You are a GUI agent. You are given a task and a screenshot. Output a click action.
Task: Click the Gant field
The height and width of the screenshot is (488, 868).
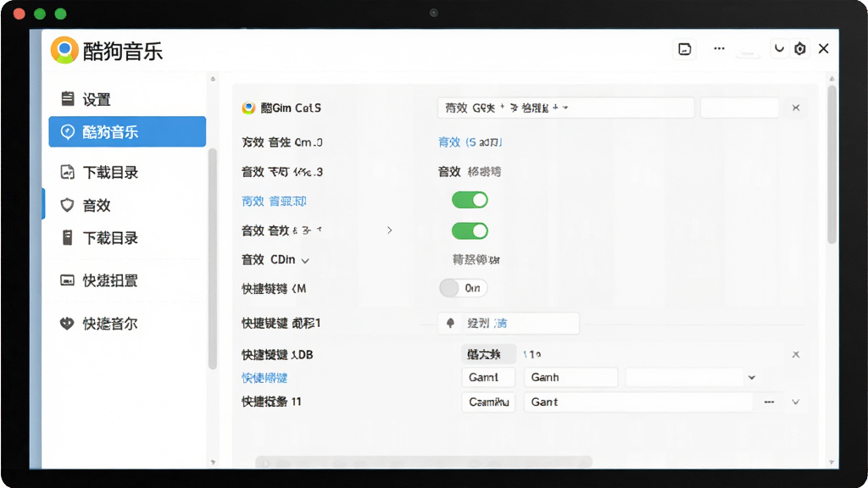point(638,402)
